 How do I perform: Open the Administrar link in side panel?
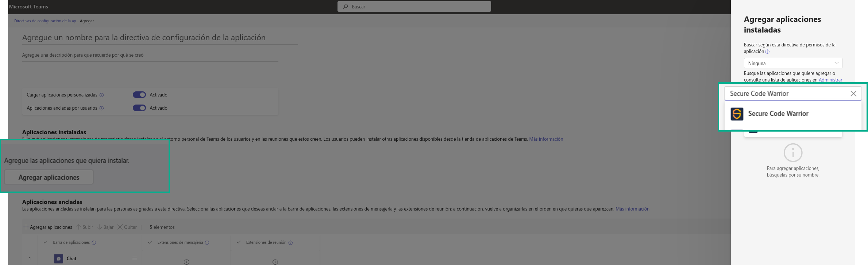(x=830, y=80)
